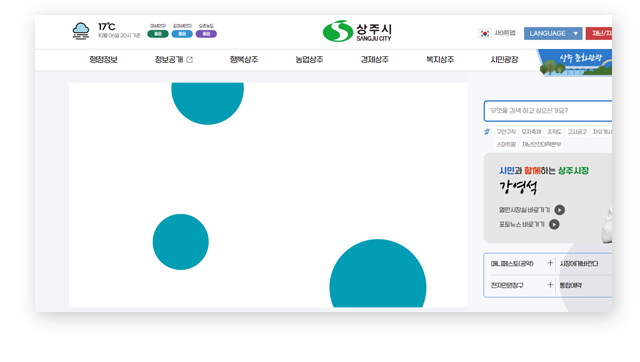Click the 스마트팜 search tag
This screenshot has height=362, width=640.
tap(506, 144)
